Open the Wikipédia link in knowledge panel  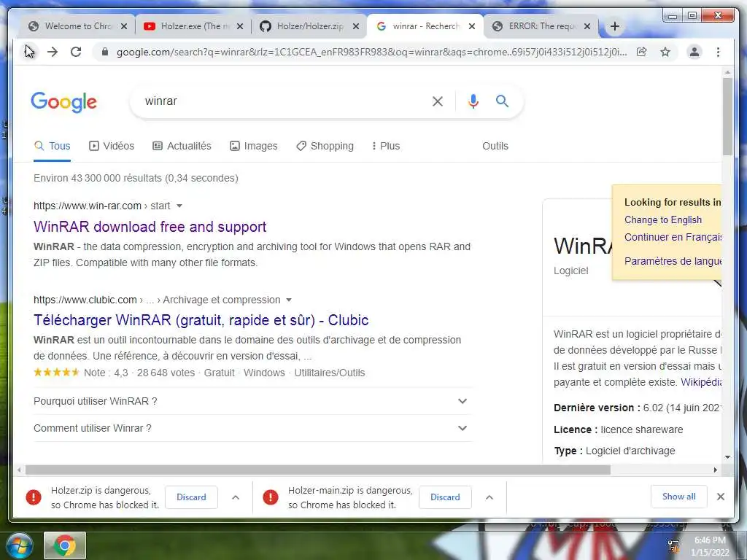pyautogui.click(x=701, y=382)
